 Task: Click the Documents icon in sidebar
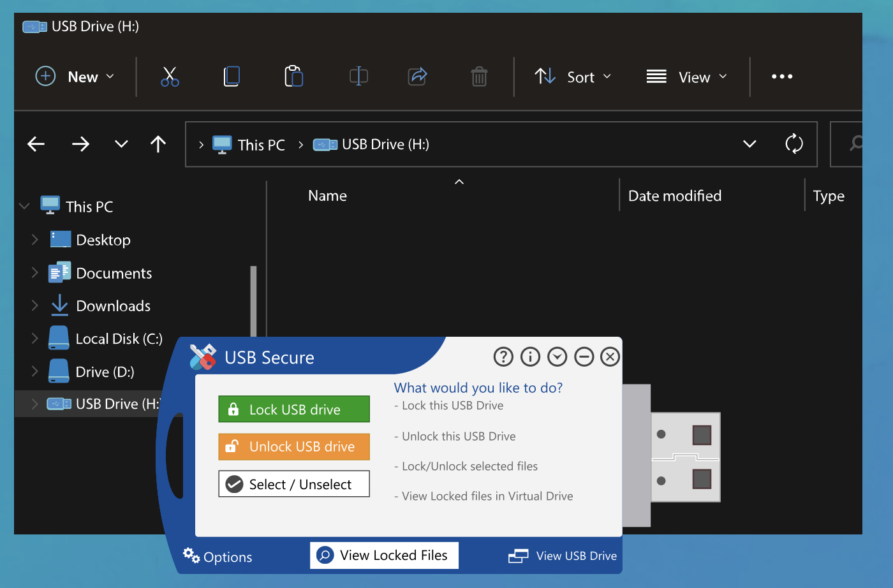coord(59,272)
